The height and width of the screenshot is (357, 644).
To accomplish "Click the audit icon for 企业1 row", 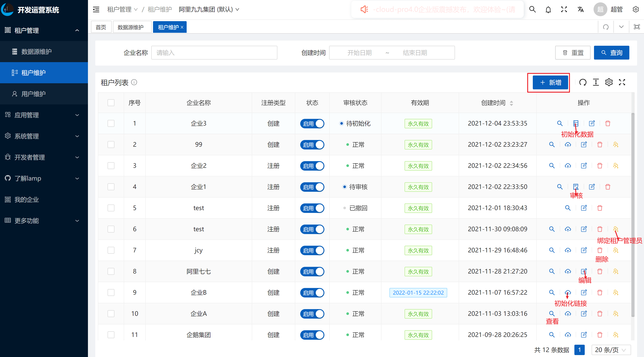I will [576, 187].
